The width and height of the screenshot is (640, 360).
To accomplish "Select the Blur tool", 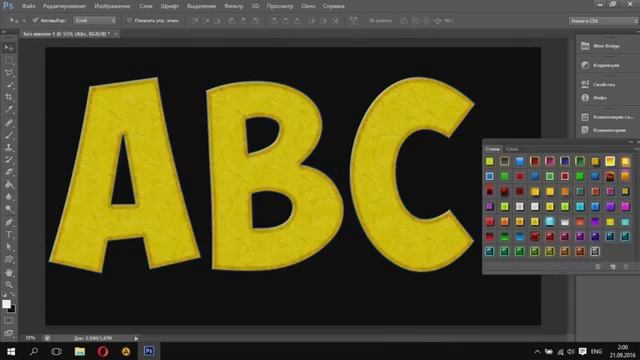I will pyautogui.click(x=9, y=197).
